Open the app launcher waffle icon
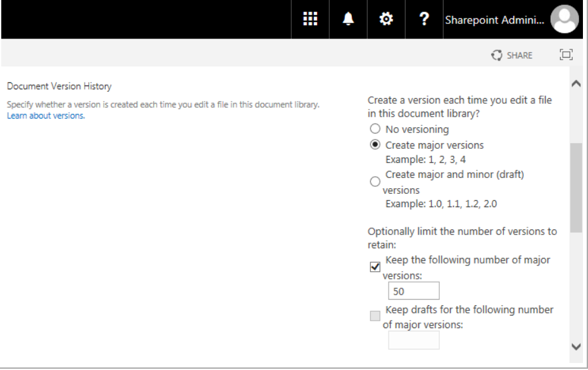588x370 pixels. tap(310, 19)
